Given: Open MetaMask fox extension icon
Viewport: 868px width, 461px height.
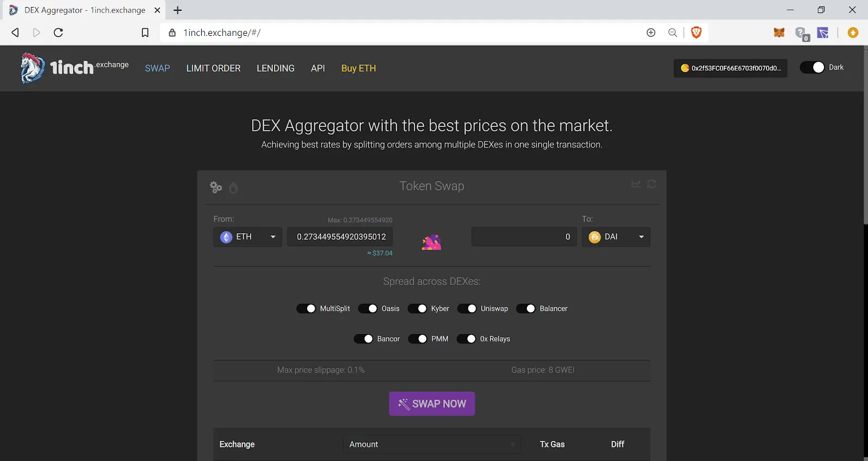Looking at the screenshot, I should click(x=779, y=33).
